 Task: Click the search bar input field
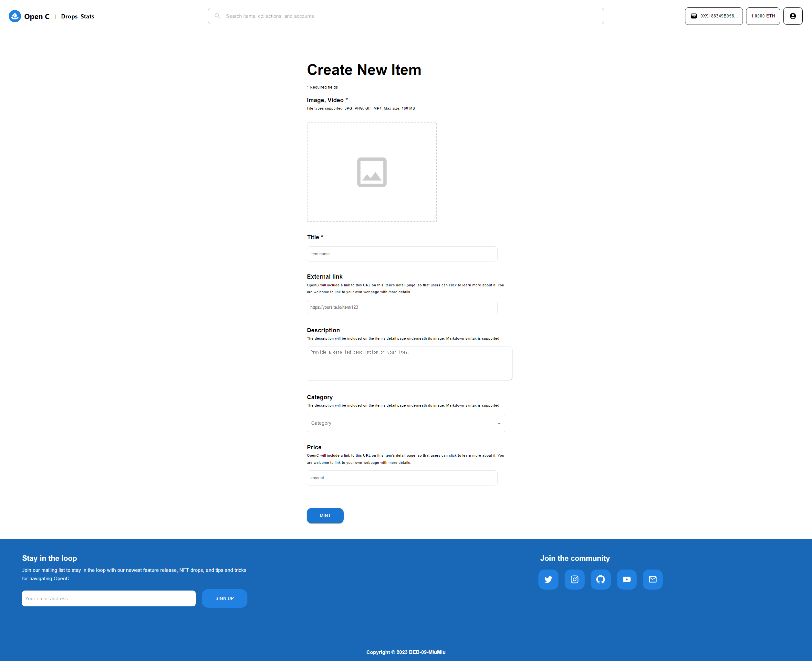click(x=406, y=16)
